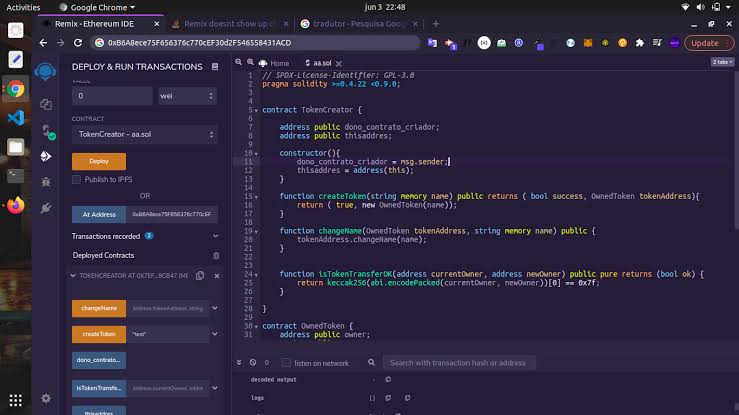Focus the createToken parameter input
The image size is (739, 415).
click(x=168, y=334)
